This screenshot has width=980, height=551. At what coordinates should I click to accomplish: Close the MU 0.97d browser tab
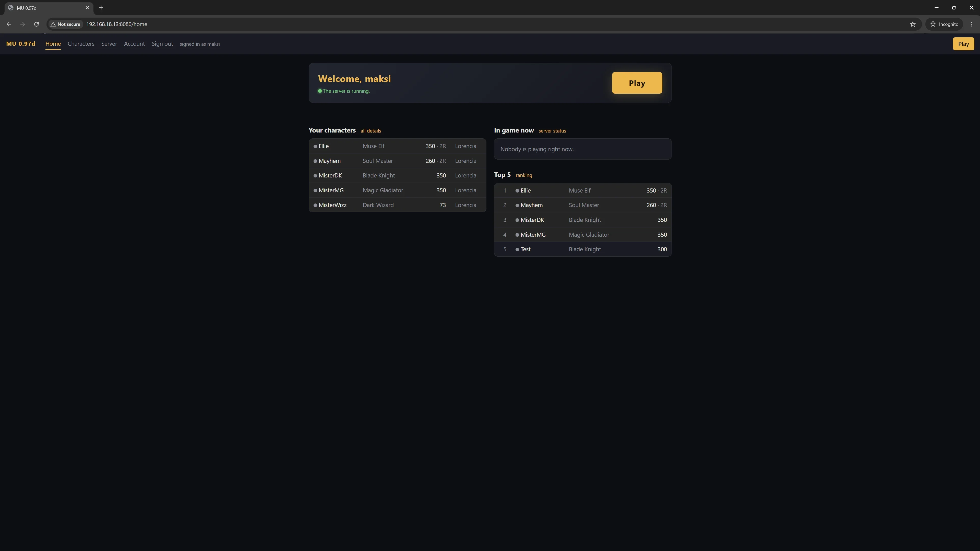point(87,8)
